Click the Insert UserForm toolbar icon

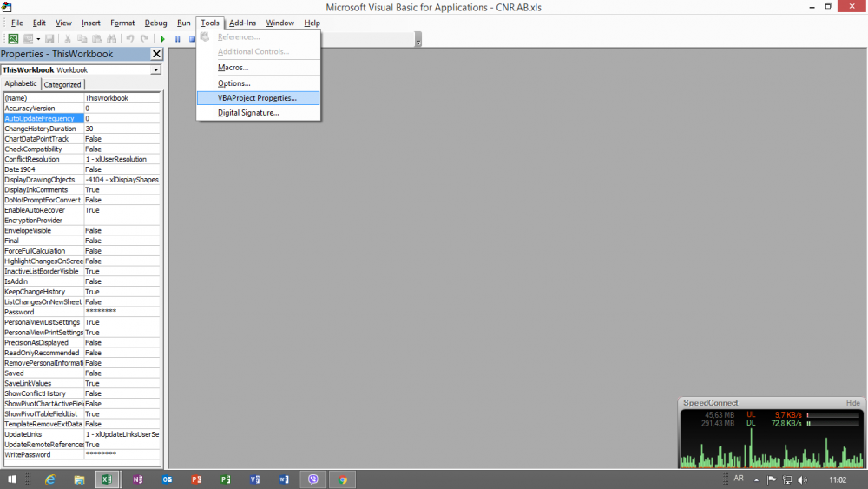click(x=28, y=39)
